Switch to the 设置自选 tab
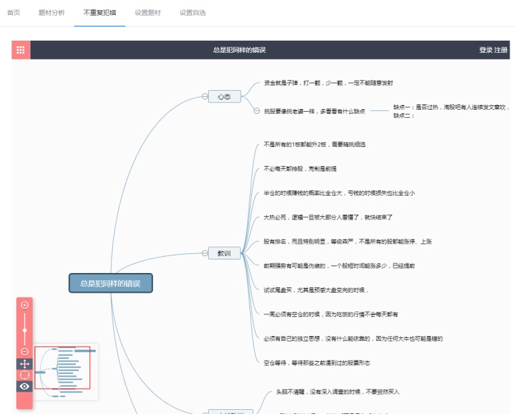Screen dimensions: 515x420 pyautogui.click(x=192, y=13)
